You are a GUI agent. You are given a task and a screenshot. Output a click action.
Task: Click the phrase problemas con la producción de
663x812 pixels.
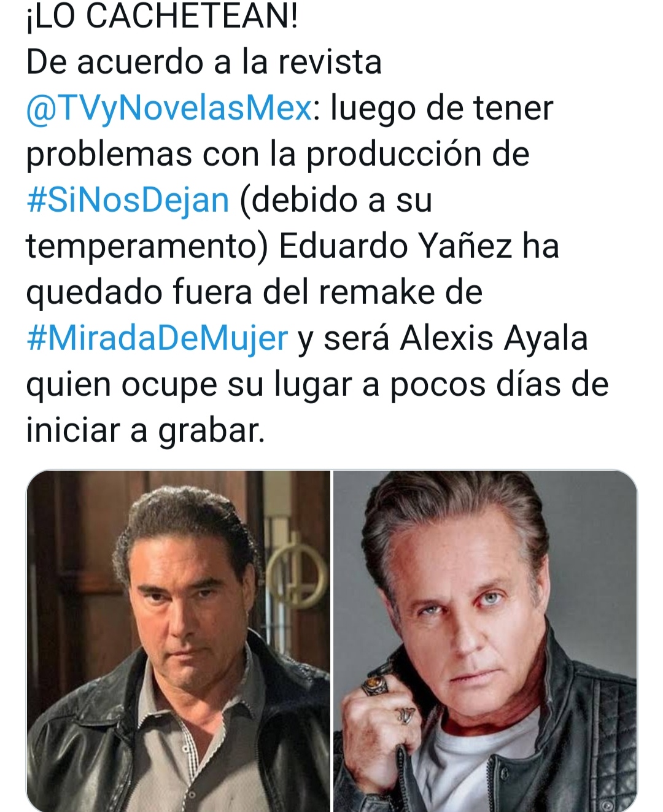(x=277, y=155)
